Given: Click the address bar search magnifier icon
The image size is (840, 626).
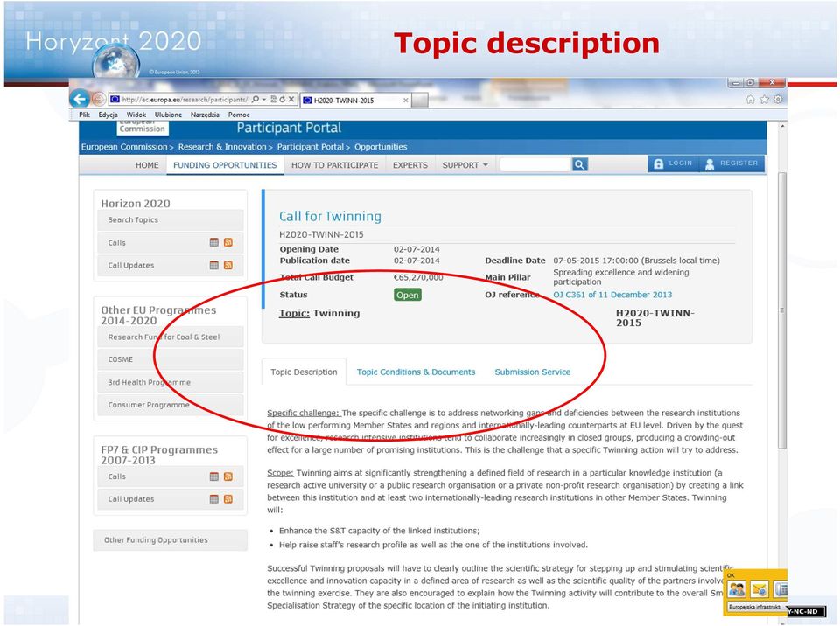Looking at the screenshot, I should click(255, 99).
